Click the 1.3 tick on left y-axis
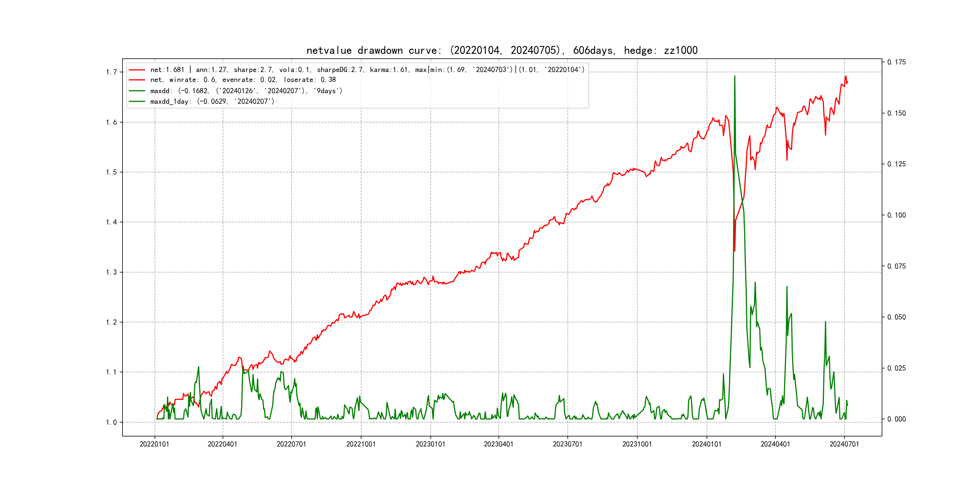980x490 pixels. click(x=112, y=273)
